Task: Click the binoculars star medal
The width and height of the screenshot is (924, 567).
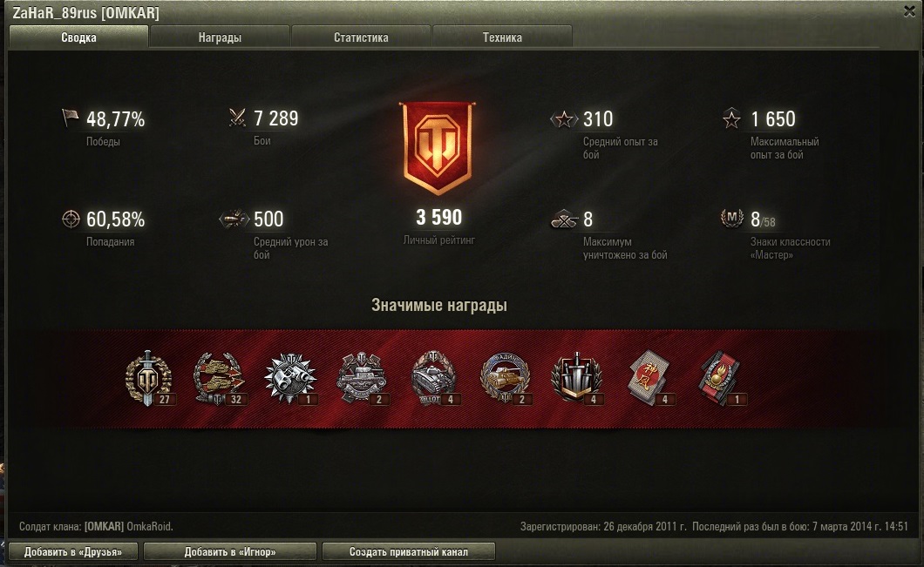Action: (290, 377)
